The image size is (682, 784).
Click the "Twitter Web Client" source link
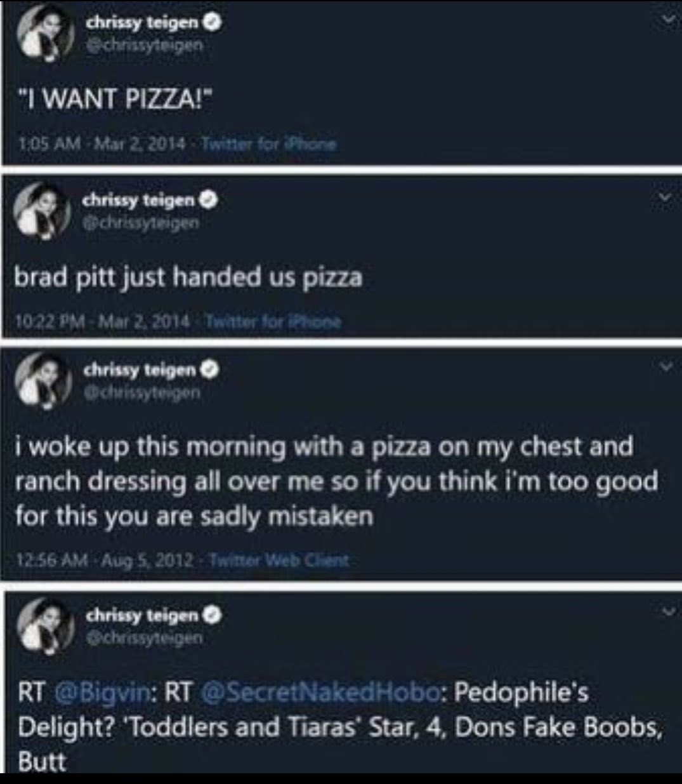[x=278, y=561]
